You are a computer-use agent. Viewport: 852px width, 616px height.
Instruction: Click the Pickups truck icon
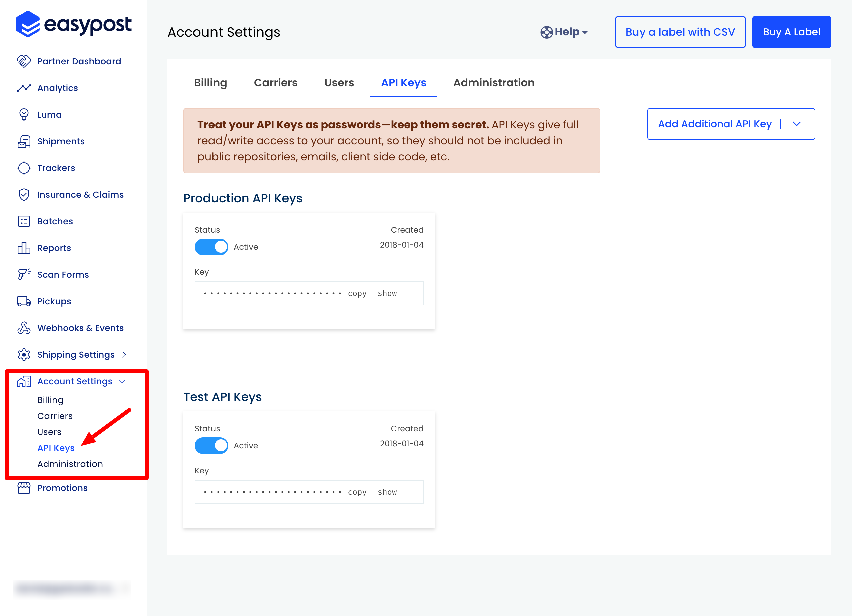click(24, 301)
